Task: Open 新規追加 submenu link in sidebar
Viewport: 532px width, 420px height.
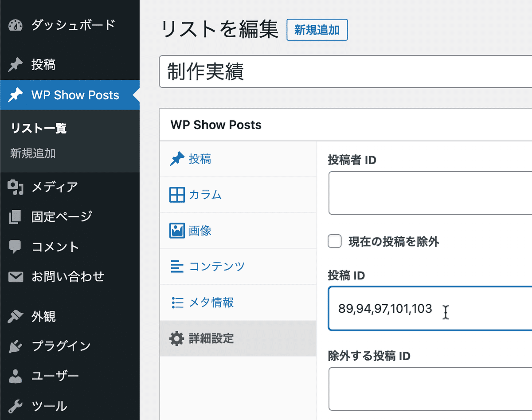Action: click(33, 154)
